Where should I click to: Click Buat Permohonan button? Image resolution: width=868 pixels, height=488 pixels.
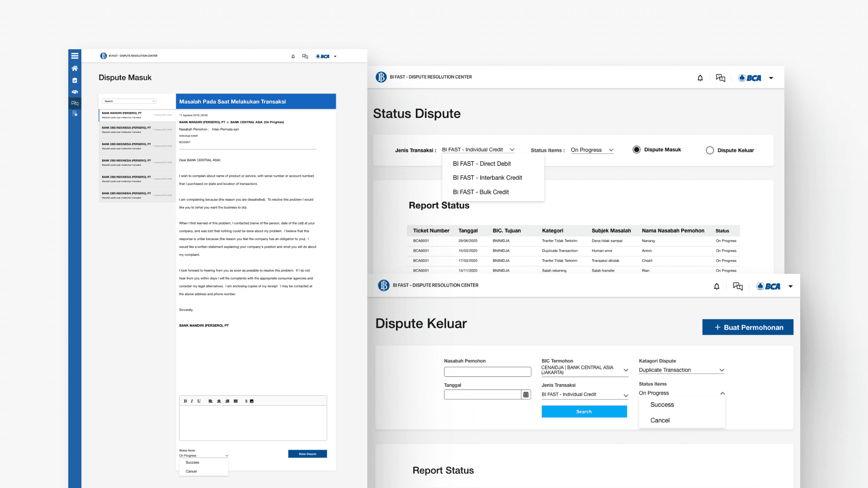click(748, 327)
